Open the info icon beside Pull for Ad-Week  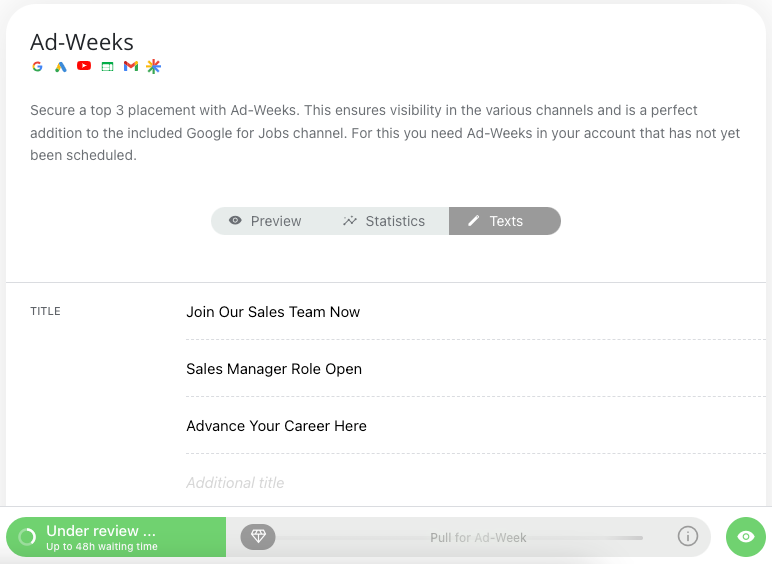point(688,536)
